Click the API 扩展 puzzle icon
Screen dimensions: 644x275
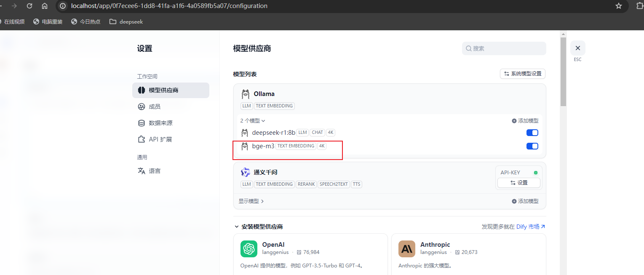coord(142,139)
